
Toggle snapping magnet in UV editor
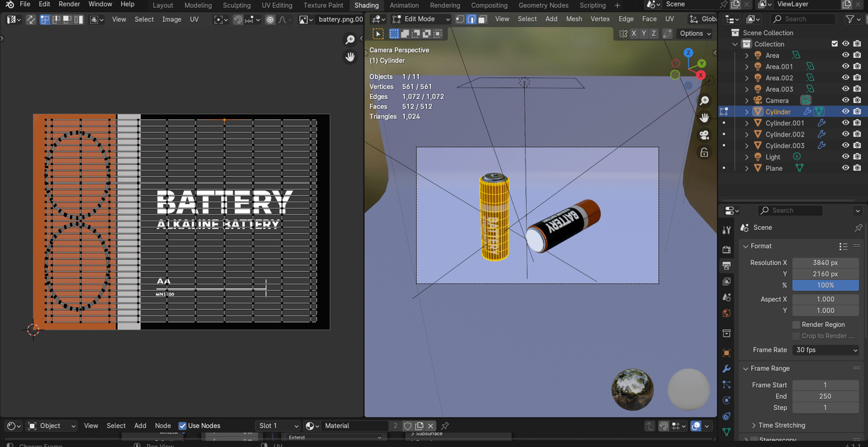[x=238, y=19]
